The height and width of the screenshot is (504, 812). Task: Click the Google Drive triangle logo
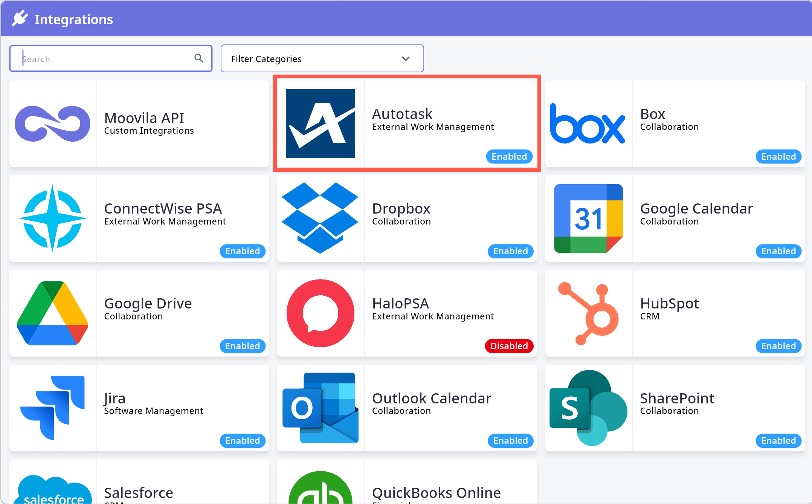coord(53,313)
